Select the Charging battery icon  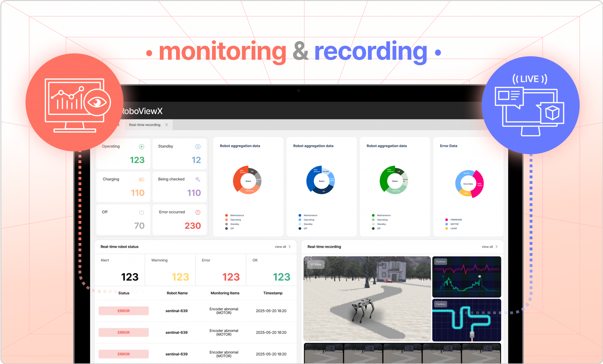pos(141,179)
